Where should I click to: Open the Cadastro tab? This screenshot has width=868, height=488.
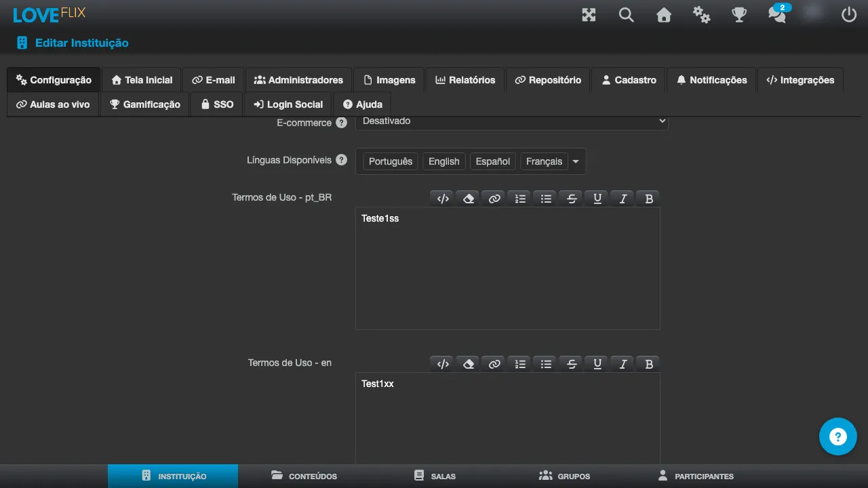pyautogui.click(x=629, y=80)
